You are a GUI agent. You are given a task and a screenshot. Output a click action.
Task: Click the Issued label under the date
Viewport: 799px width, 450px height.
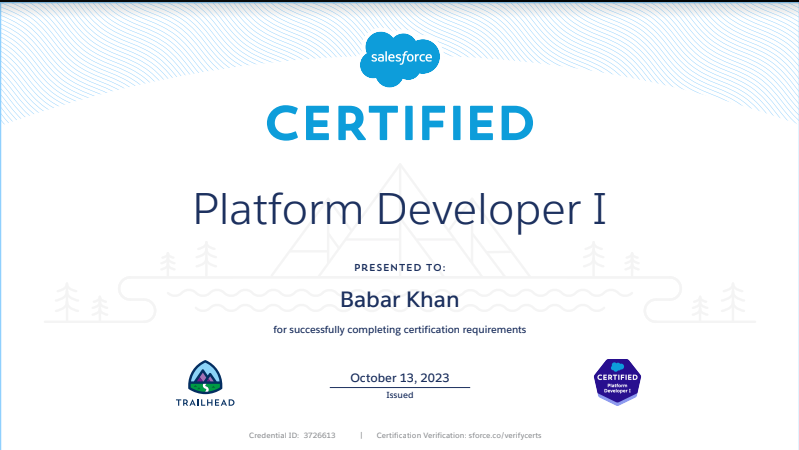pos(400,395)
